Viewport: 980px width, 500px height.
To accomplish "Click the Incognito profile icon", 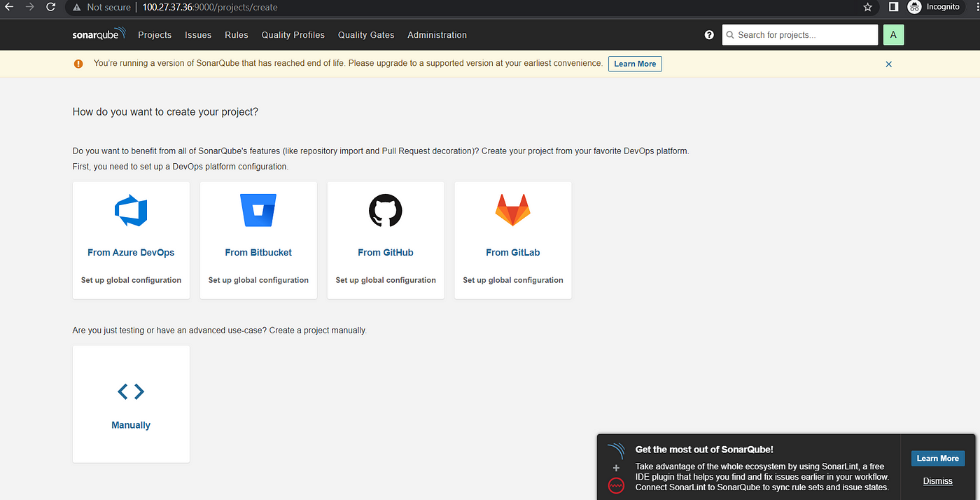I will [x=914, y=7].
